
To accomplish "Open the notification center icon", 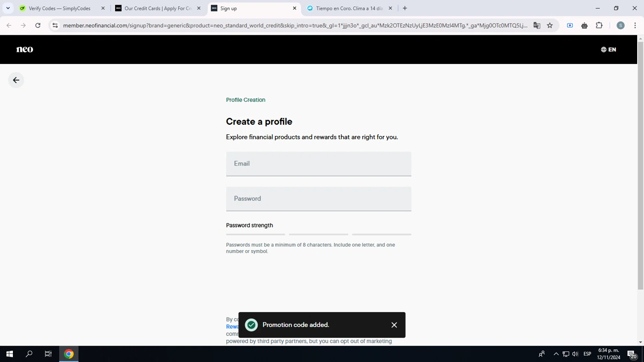I will point(632,354).
